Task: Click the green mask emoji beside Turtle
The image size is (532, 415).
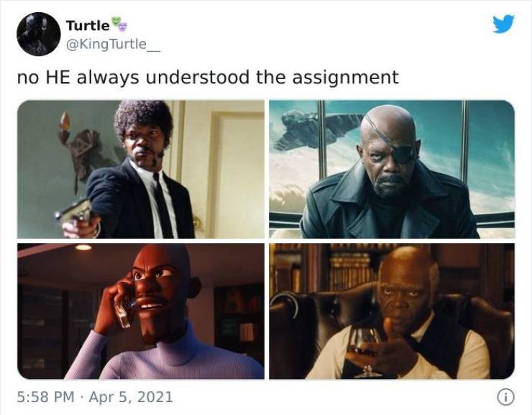Action: point(116,21)
